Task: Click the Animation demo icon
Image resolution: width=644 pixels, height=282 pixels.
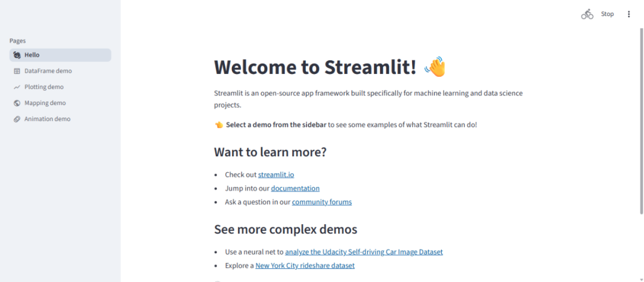Action: tap(17, 119)
